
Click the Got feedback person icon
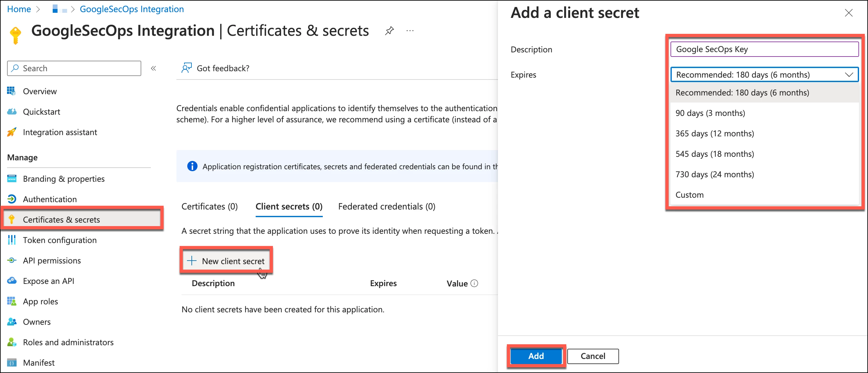click(x=186, y=68)
